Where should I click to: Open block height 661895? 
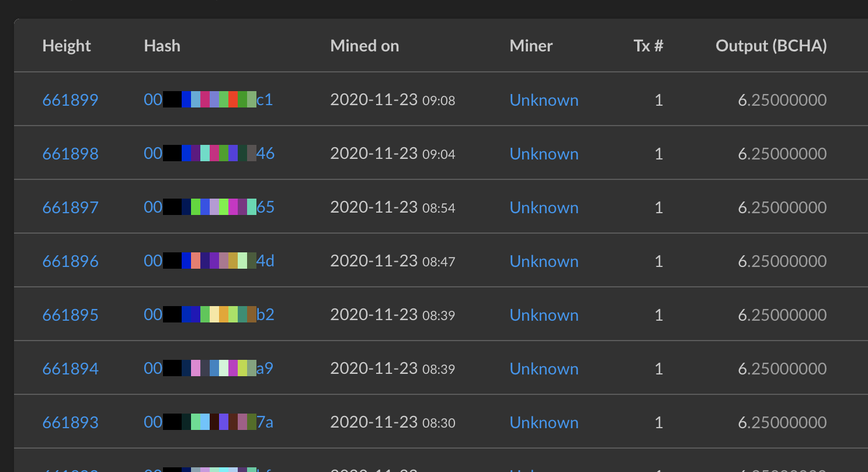70,315
